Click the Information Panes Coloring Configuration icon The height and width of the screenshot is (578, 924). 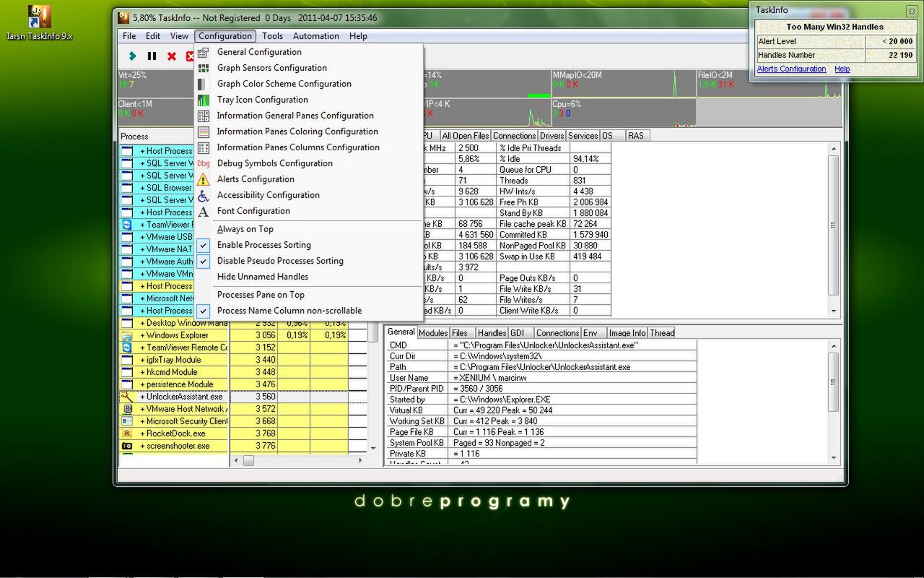point(204,131)
